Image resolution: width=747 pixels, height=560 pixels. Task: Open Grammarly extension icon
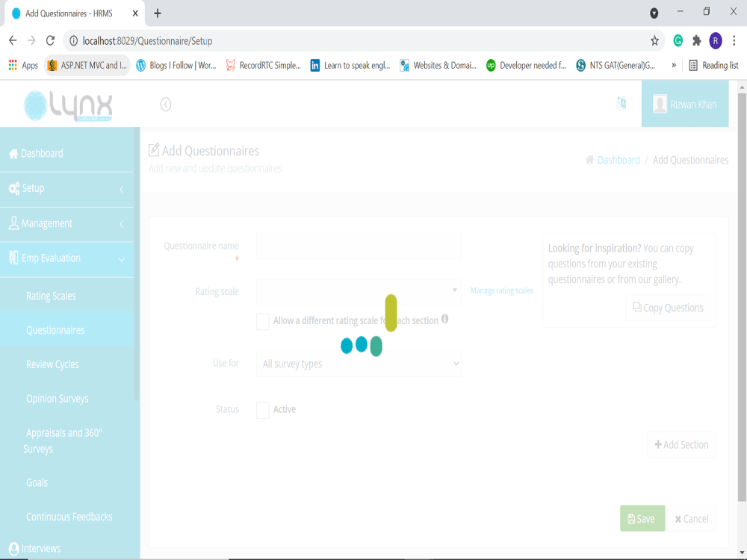pos(678,41)
